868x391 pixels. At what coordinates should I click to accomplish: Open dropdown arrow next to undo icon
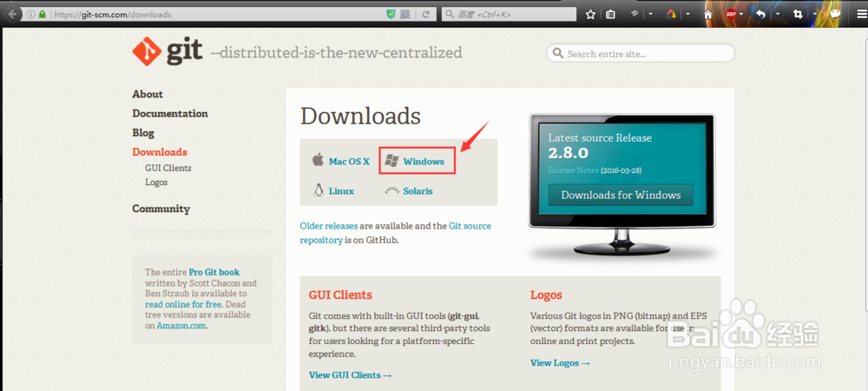(777, 14)
